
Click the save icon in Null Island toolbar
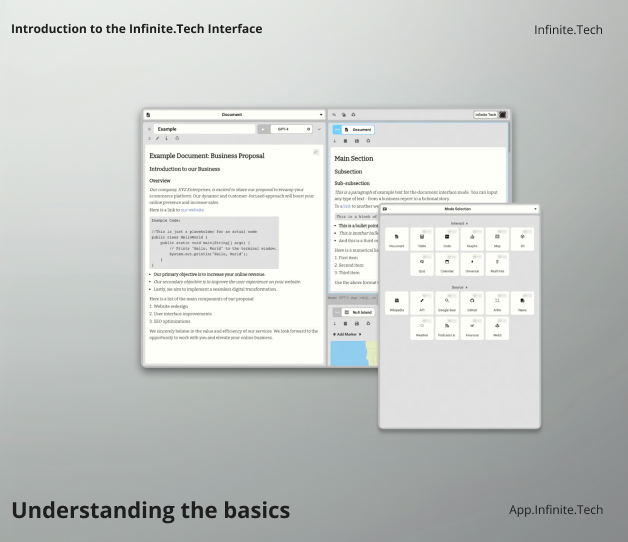click(357, 324)
